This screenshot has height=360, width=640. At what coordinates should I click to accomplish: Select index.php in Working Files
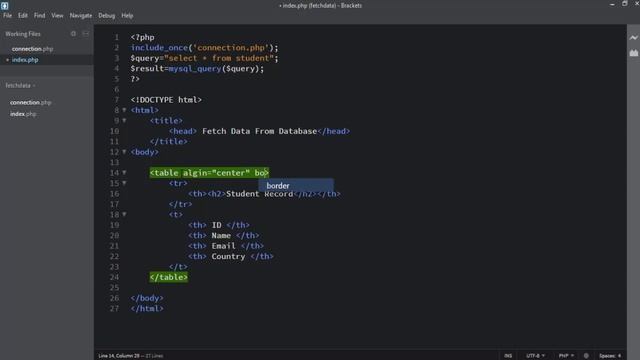[25, 60]
